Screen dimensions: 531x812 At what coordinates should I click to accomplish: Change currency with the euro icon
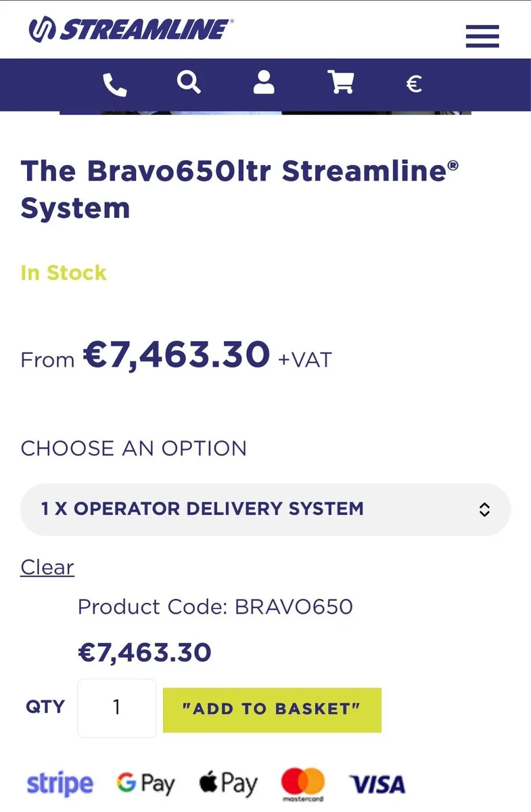tap(414, 84)
